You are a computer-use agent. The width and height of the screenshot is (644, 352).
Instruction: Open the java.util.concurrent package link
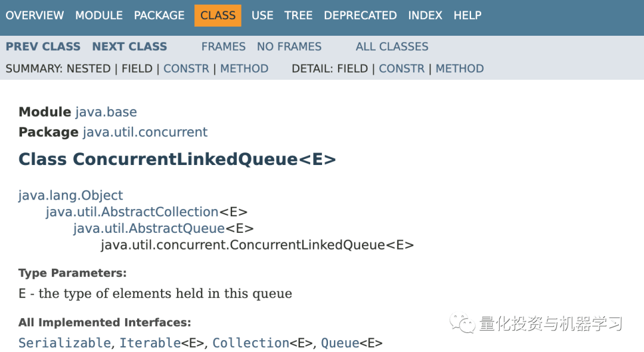pyautogui.click(x=145, y=132)
